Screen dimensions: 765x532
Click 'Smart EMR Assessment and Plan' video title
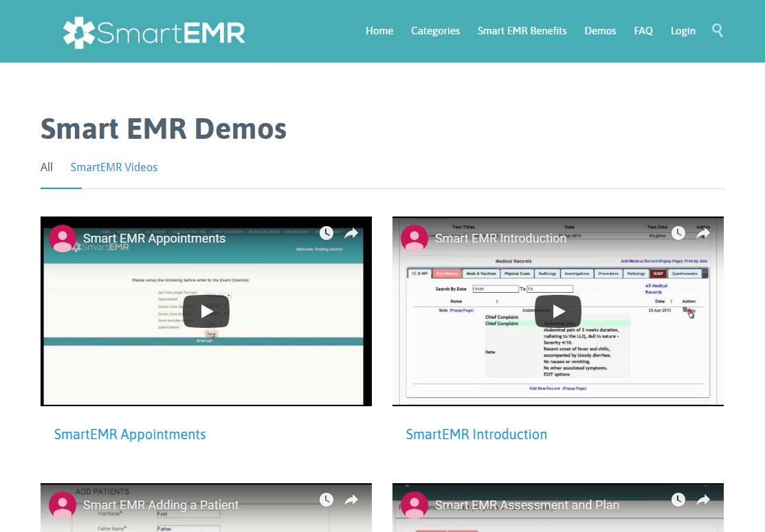click(x=527, y=505)
